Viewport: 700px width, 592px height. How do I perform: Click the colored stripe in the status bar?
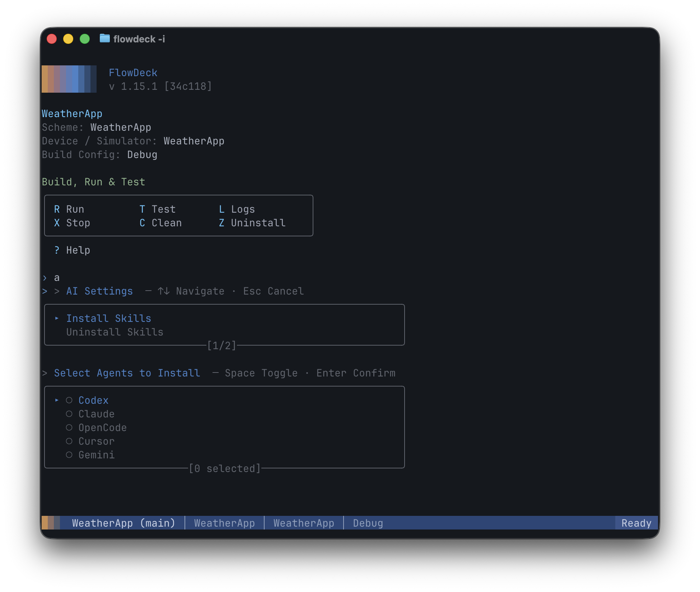pyautogui.click(x=51, y=523)
